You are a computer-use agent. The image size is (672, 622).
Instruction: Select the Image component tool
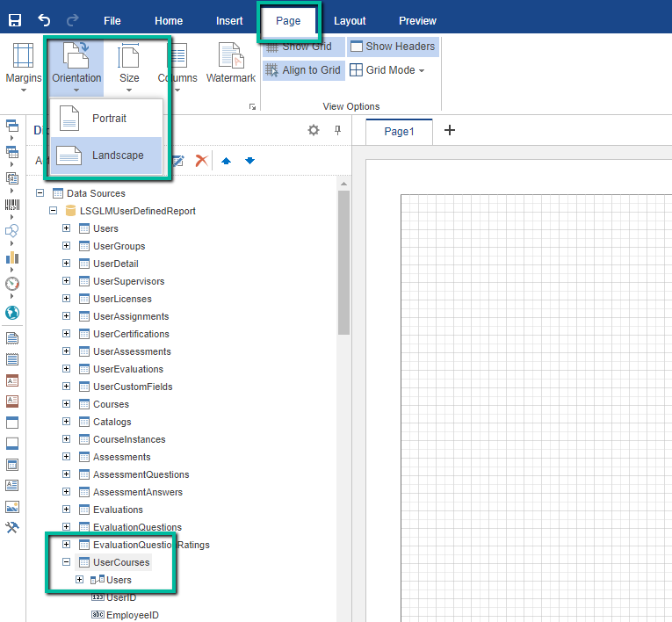[12, 507]
